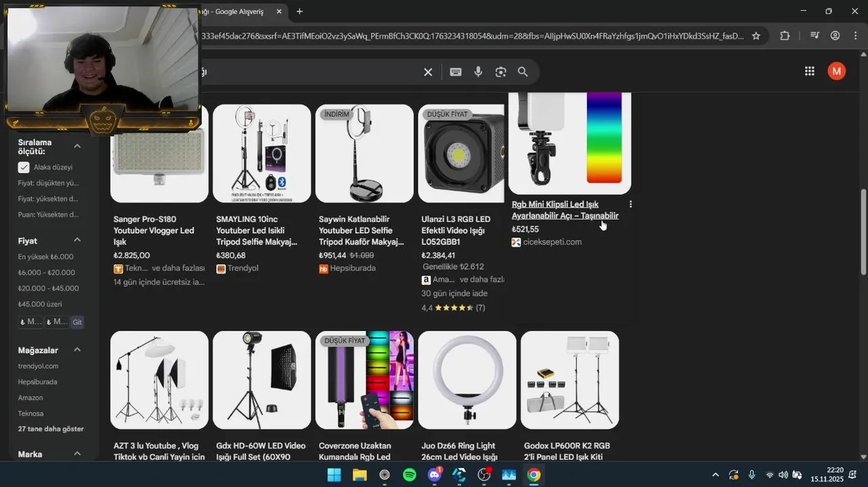This screenshot has height=487, width=868.
Task: Search by image with Google Lens icon
Action: pos(500,72)
